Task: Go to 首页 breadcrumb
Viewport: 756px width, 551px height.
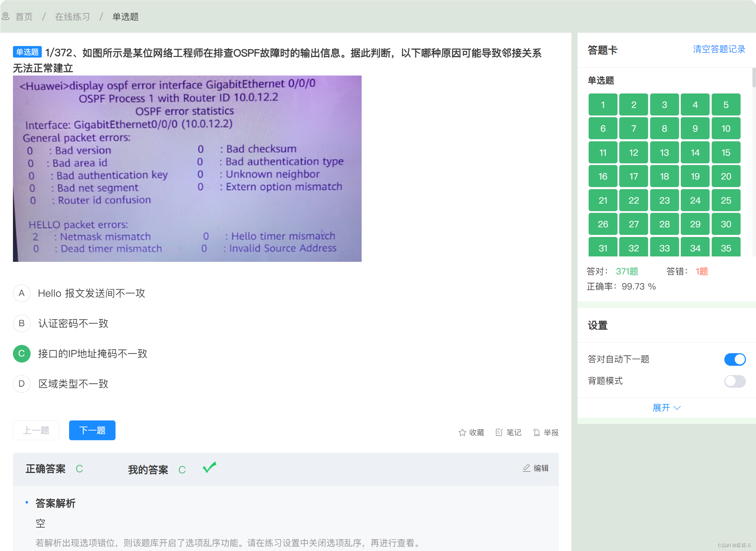Action: (24, 17)
